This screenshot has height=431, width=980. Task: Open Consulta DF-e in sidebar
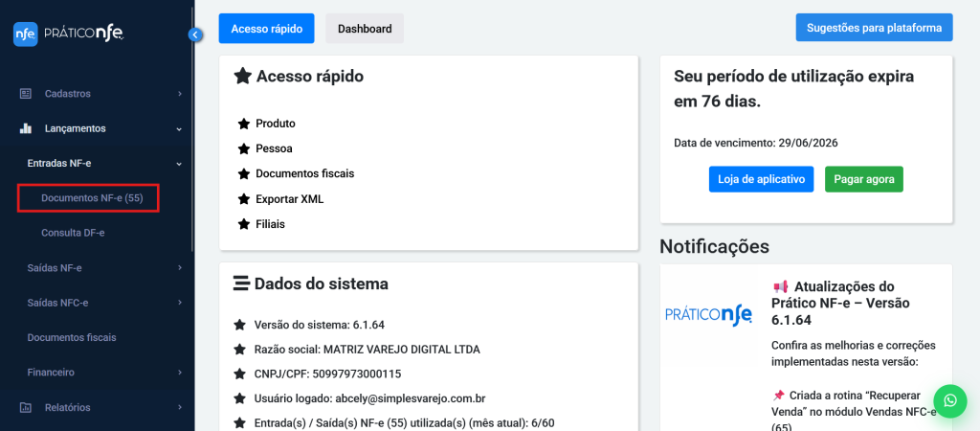(x=73, y=233)
